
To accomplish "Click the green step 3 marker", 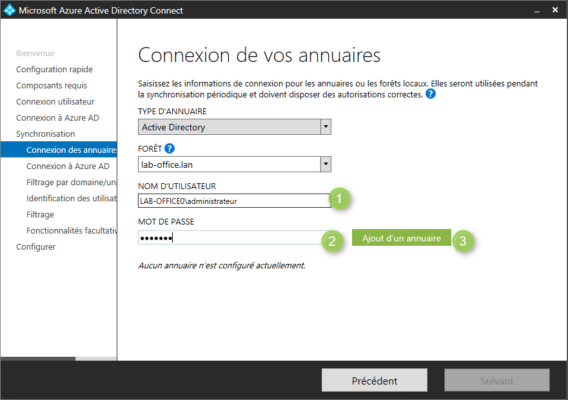I will [463, 241].
